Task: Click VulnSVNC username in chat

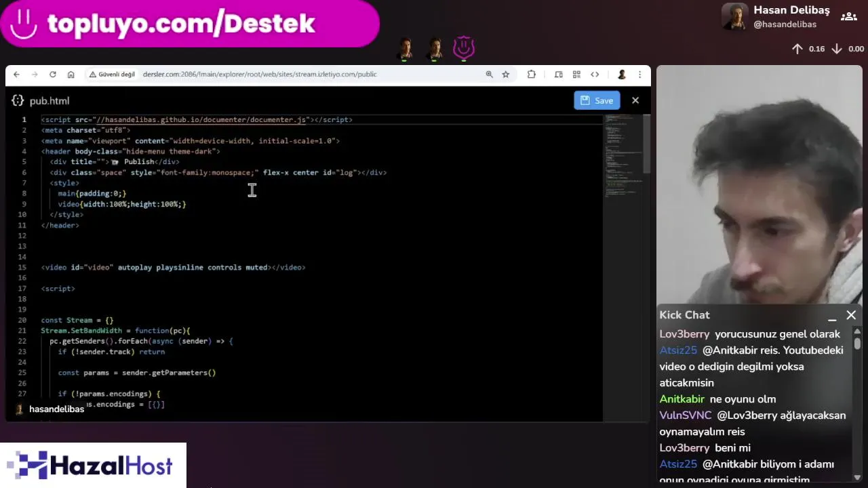Action: pos(685,415)
